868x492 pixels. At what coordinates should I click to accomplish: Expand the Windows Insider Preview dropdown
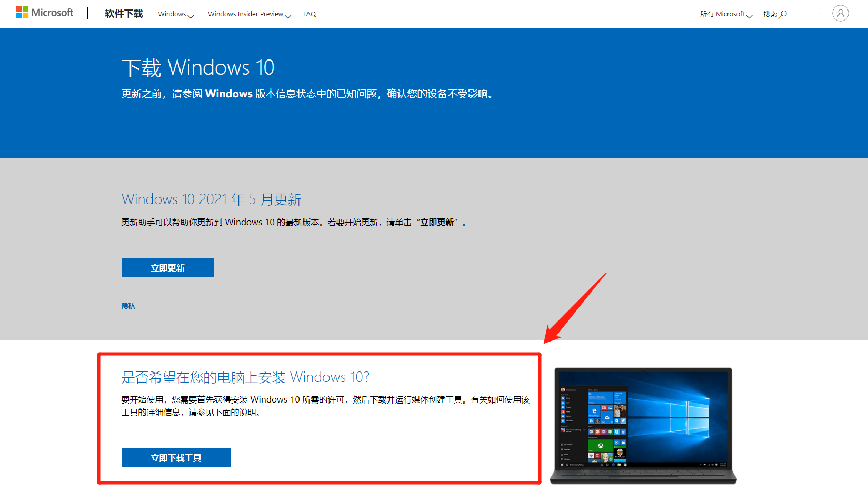point(250,14)
